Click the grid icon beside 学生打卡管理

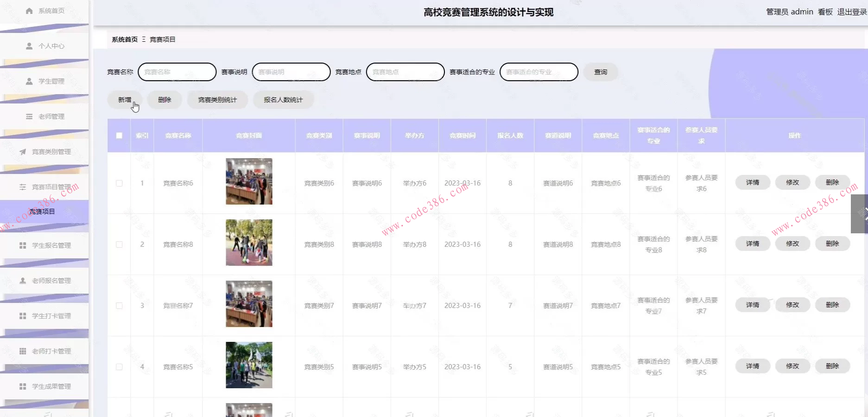pos(23,316)
